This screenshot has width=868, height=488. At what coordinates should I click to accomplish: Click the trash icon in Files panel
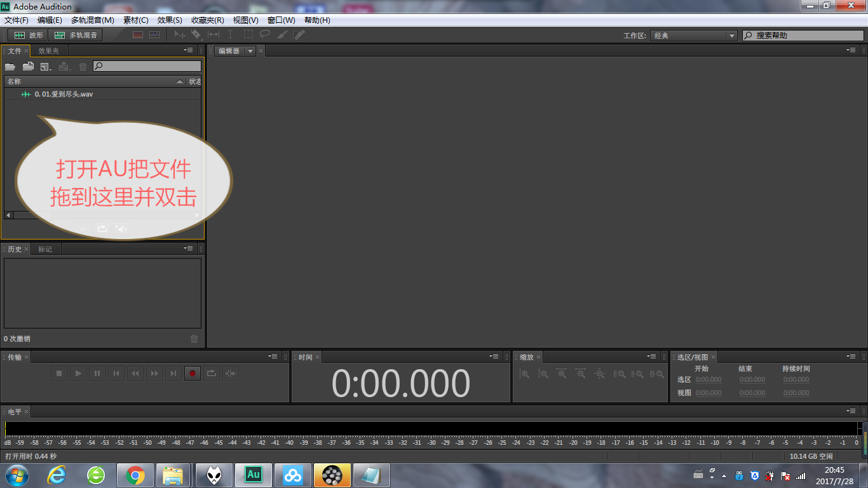pyautogui.click(x=83, y=66)
